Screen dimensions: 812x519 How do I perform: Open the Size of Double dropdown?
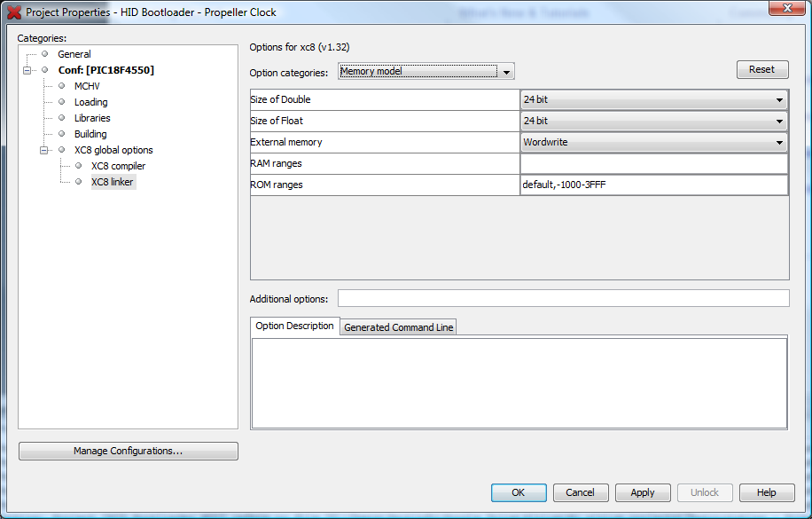coord(654,99)
